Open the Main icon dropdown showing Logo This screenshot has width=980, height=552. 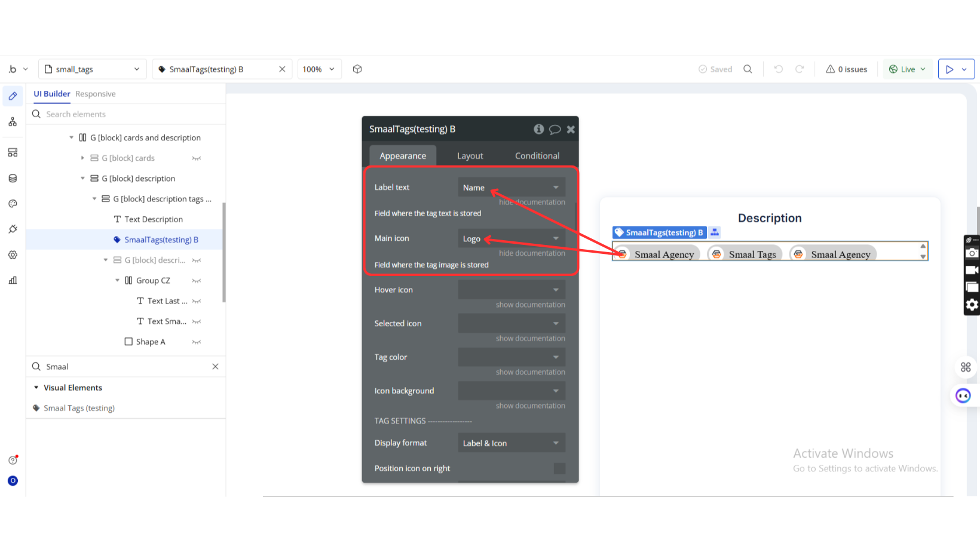[x=512, y=238]
